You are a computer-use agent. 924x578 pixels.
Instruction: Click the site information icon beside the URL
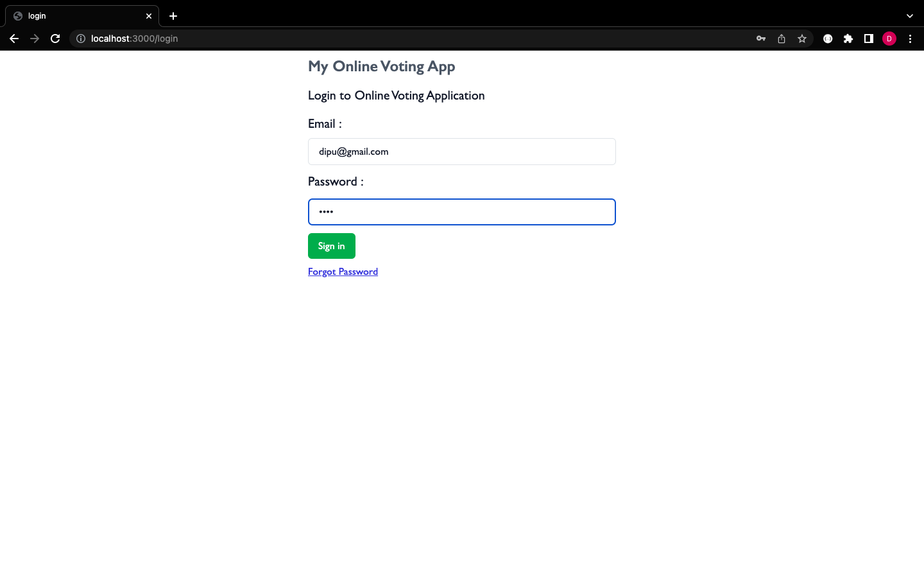pyautogui.click(x=80, y=39)
